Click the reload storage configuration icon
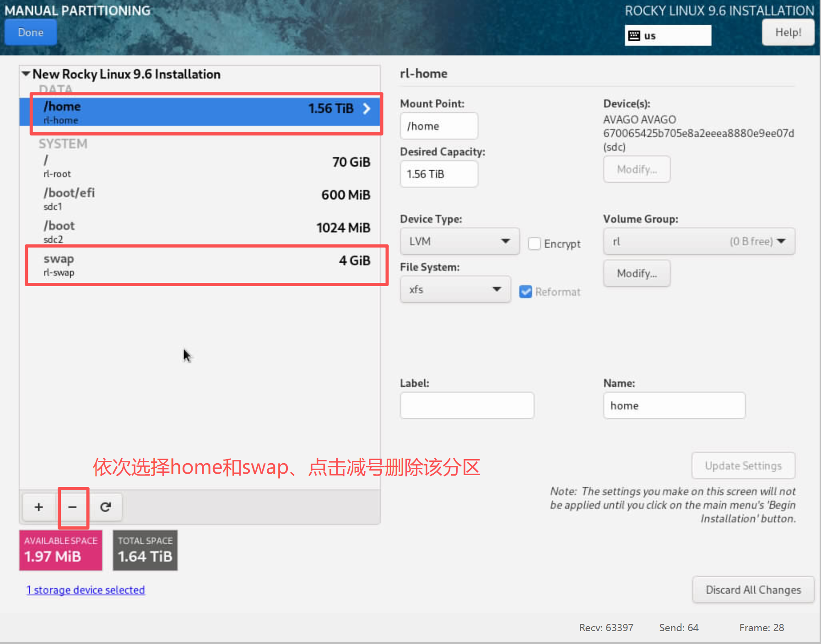The height and width of the screenshot is (644, 821). (106, 507)
